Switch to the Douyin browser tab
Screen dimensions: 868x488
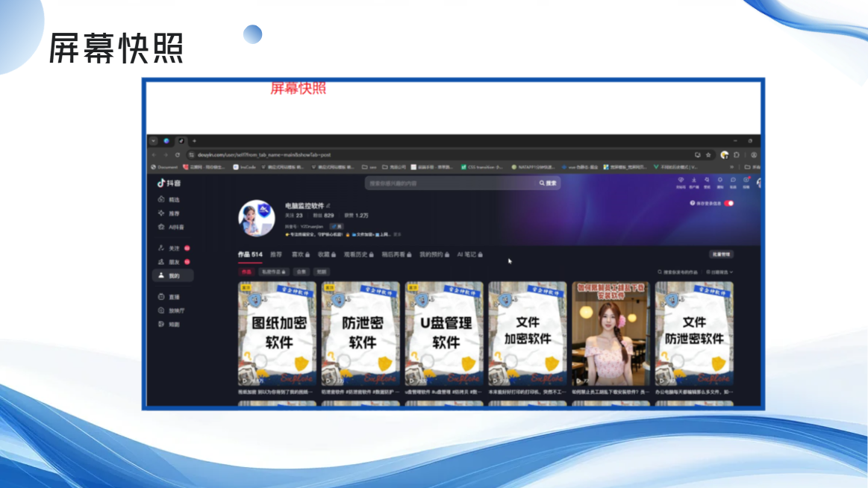(181, 141)
